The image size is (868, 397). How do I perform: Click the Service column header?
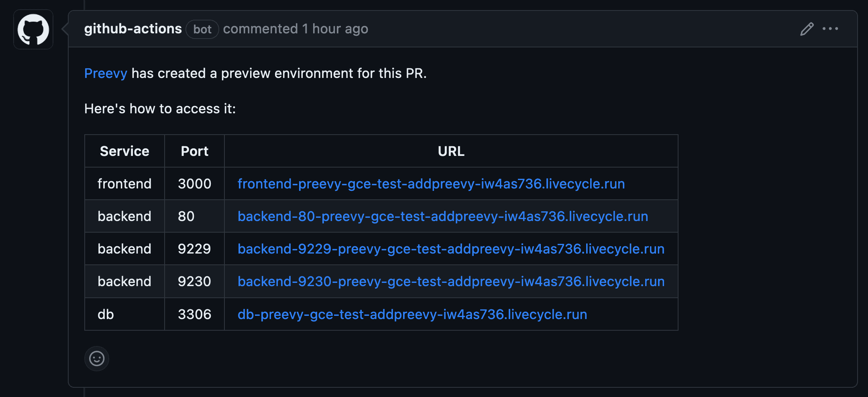124,151
